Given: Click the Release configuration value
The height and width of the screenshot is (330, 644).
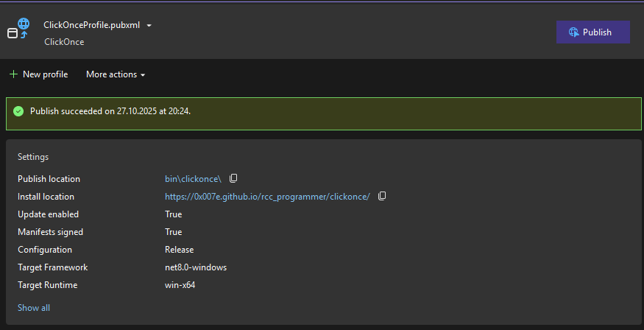Looking at the screenshot, I should 179,250.
